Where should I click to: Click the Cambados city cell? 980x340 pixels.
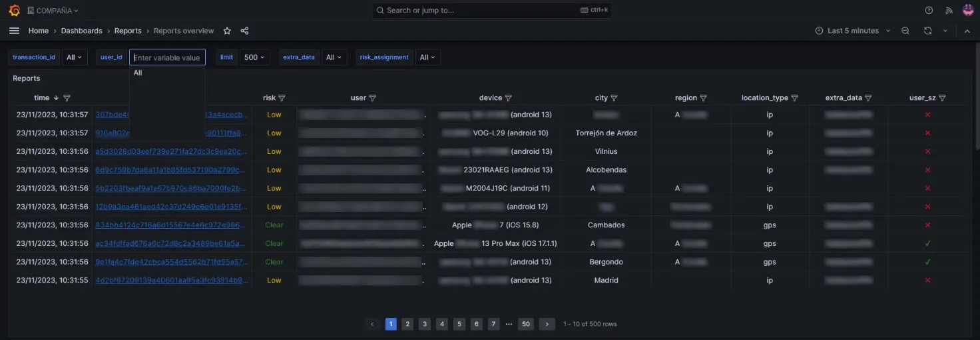607,225
